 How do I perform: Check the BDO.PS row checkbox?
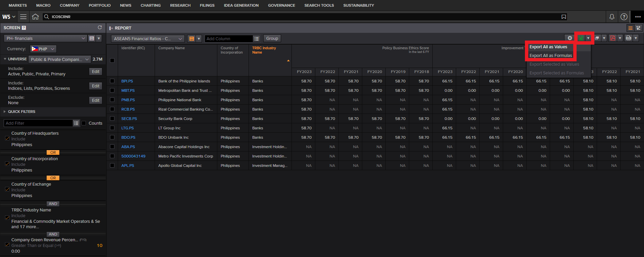tap(112, 137)
